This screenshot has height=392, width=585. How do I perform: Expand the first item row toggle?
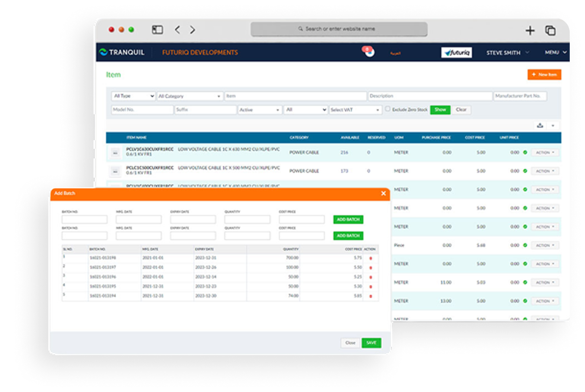(115, 153)
